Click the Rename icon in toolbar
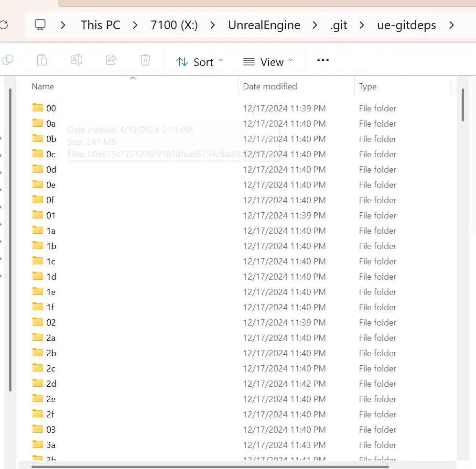 click(x=76, y=60)
